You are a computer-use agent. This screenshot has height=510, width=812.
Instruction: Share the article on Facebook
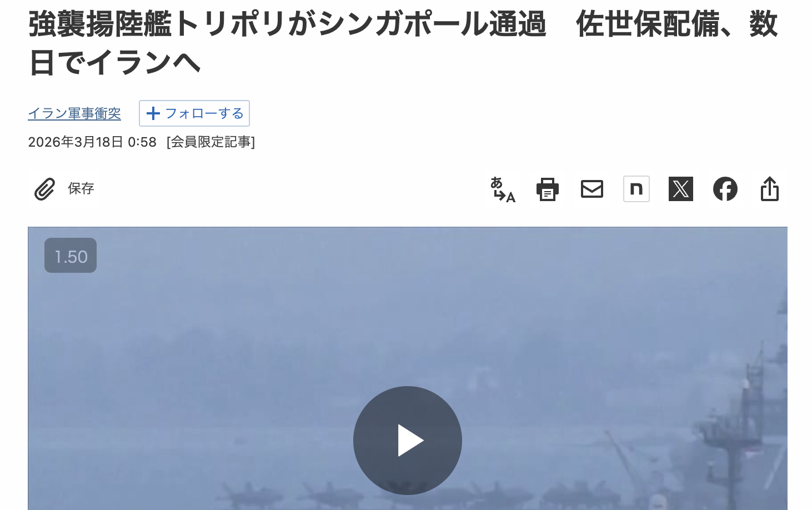click(725, 189)
